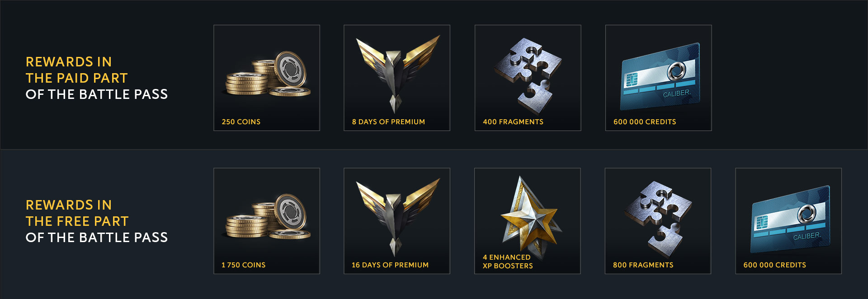This screenshot has height=299, width=868.
Task: Click the "4 ENHANCED XP BOOSTERS" label
Action: coord(508,262)
